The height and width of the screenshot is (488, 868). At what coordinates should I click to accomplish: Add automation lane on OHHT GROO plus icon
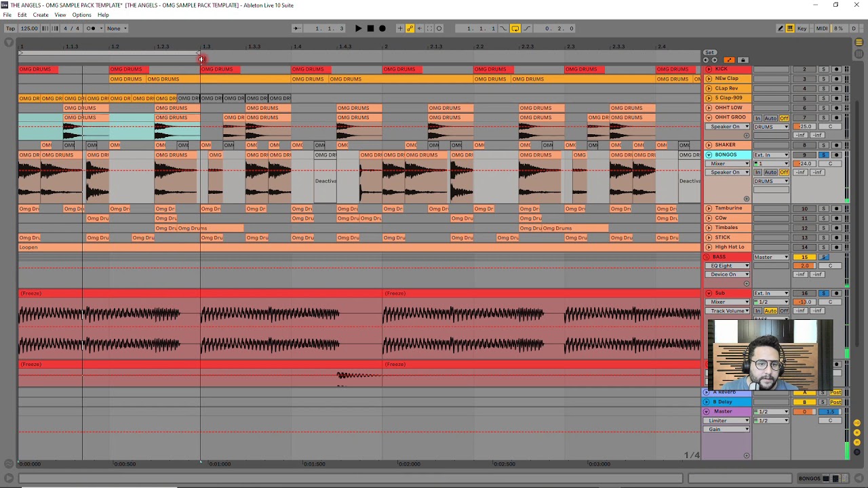tap(747, 136)
